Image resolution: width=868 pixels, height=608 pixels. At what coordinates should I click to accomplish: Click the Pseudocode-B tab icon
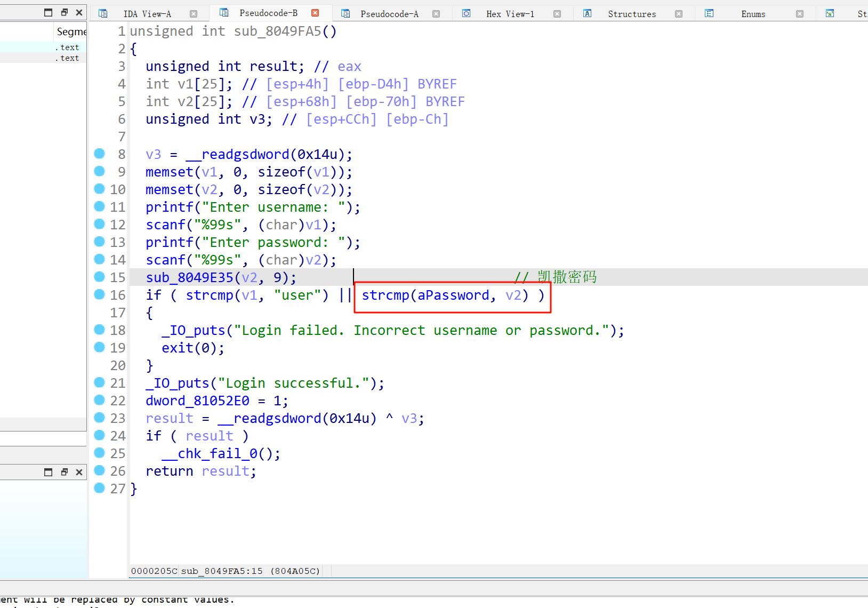224,13
